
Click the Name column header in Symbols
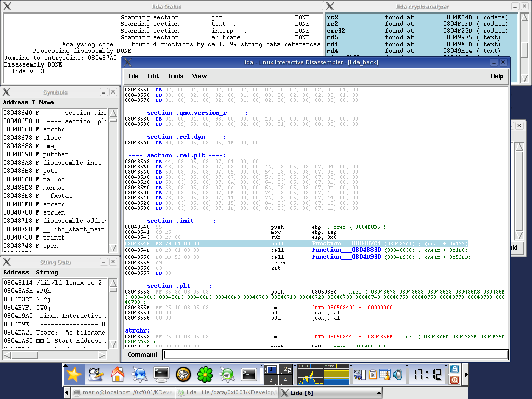pyautogui.click(x=46, y=102)
